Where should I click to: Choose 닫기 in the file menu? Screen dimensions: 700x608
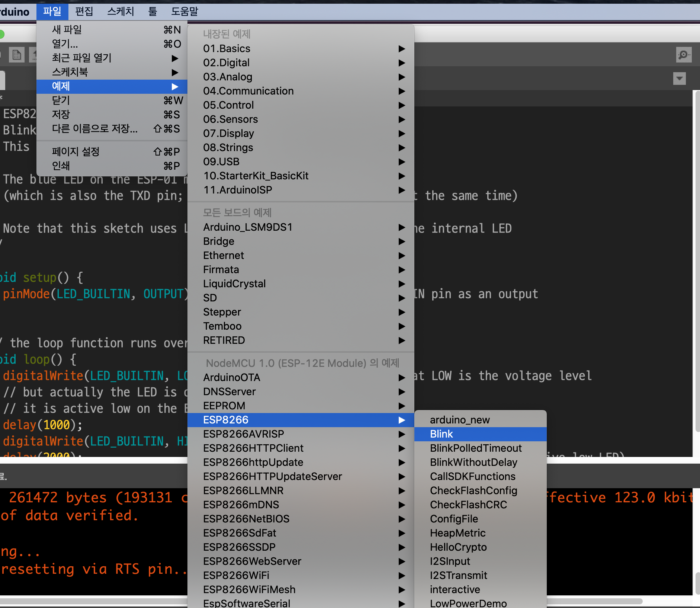pos(112,100)
